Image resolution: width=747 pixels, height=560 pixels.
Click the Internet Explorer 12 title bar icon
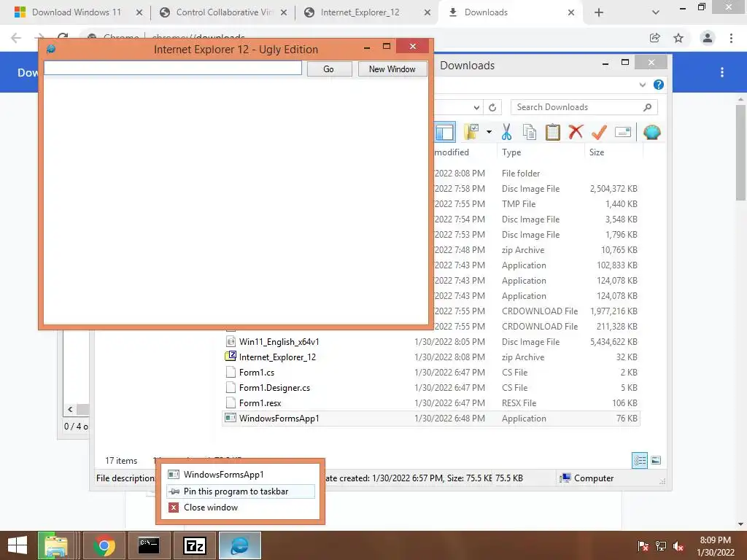[x=51, y=49]
